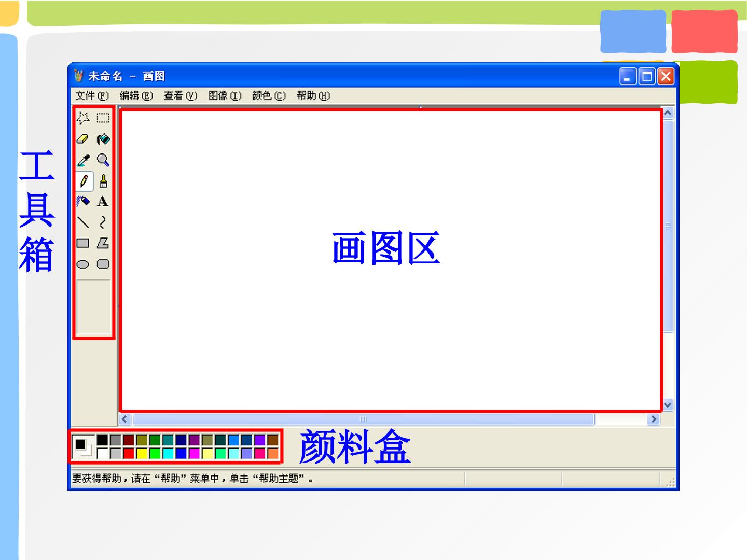
Task: Pick the Fill With Color bucket
Action: coord(103,139)
